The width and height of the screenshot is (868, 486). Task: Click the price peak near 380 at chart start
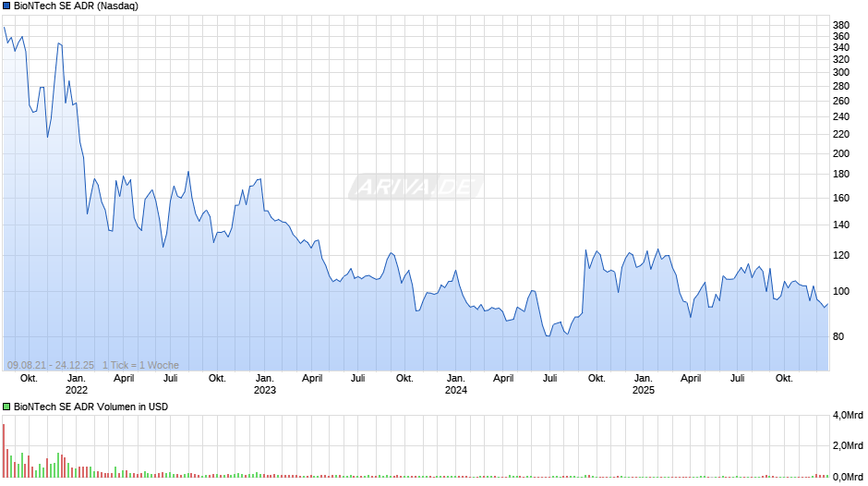tap(5, 27)
